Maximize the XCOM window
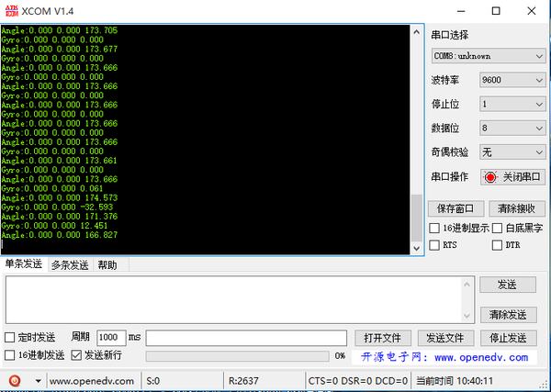The width and height of the screenshot is (551, 392). click(x=496, y=11)
